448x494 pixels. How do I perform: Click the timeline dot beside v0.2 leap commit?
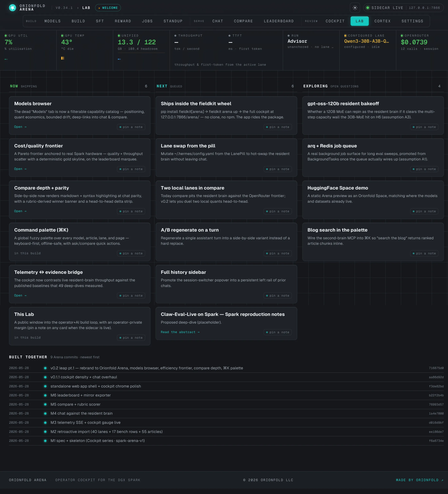(x=45, y=368)
